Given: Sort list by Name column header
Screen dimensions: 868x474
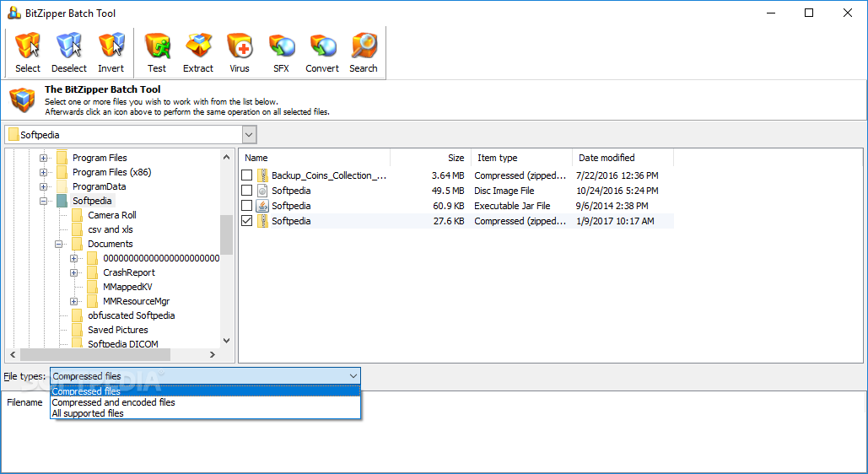Looking at the screenshot, I should (x=315, y=158).
